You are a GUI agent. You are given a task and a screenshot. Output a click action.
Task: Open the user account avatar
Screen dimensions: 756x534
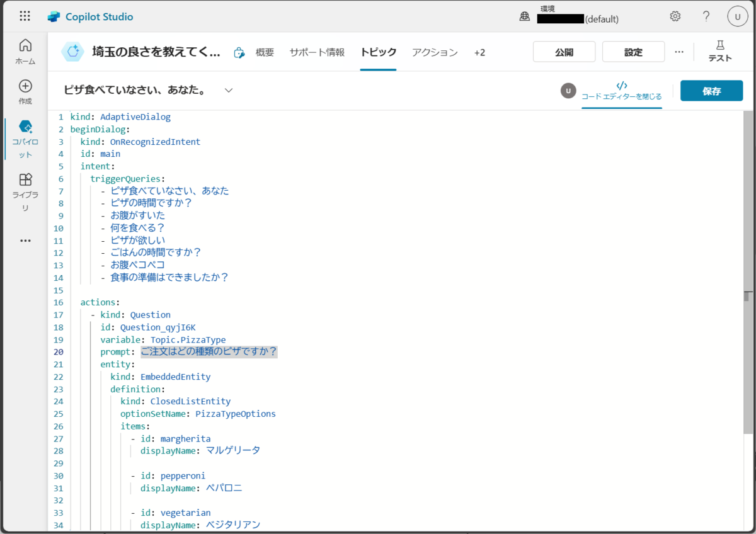pos(737,16)
